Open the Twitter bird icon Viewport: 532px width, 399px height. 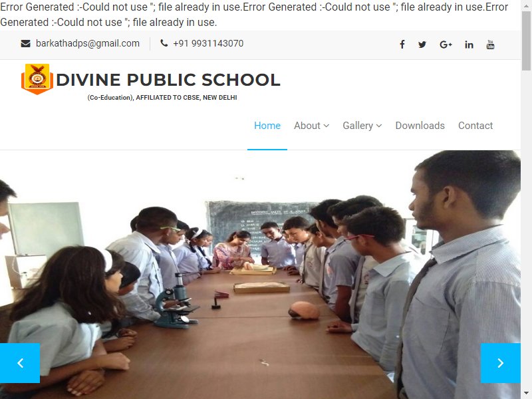pyautogui.click(x=422, y=45)
